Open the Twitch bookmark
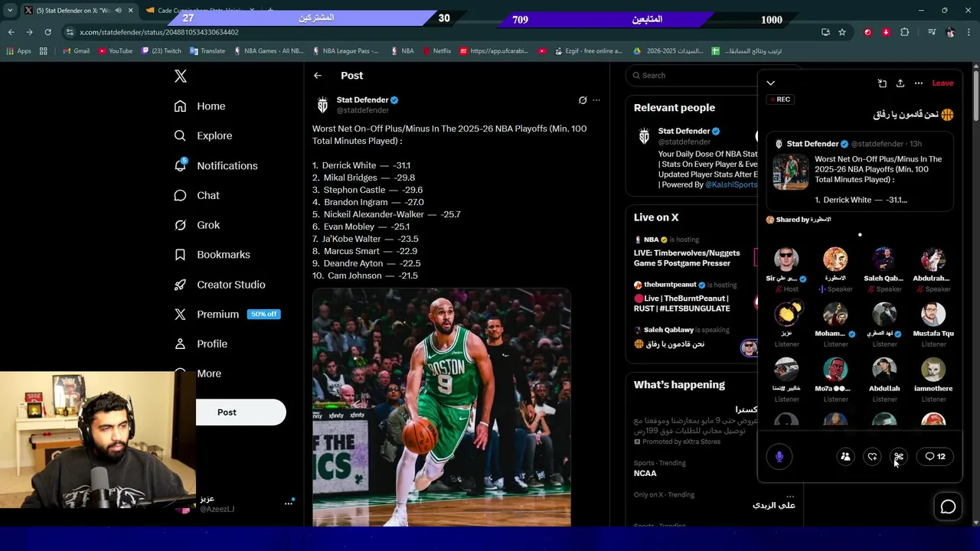 coord(162,51)
